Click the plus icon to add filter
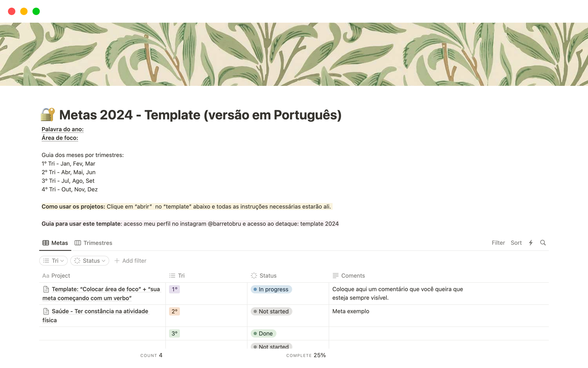588x368 pixels. (x=117, y=261)
